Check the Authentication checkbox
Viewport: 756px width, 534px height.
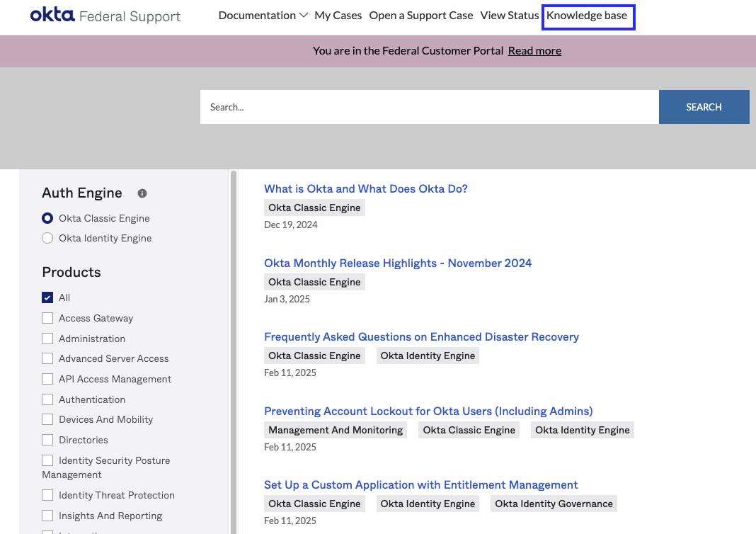point(47,399)
